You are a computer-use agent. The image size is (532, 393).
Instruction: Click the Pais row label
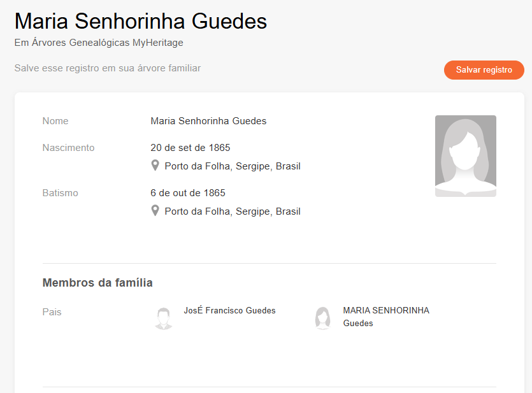click(52, 312)
